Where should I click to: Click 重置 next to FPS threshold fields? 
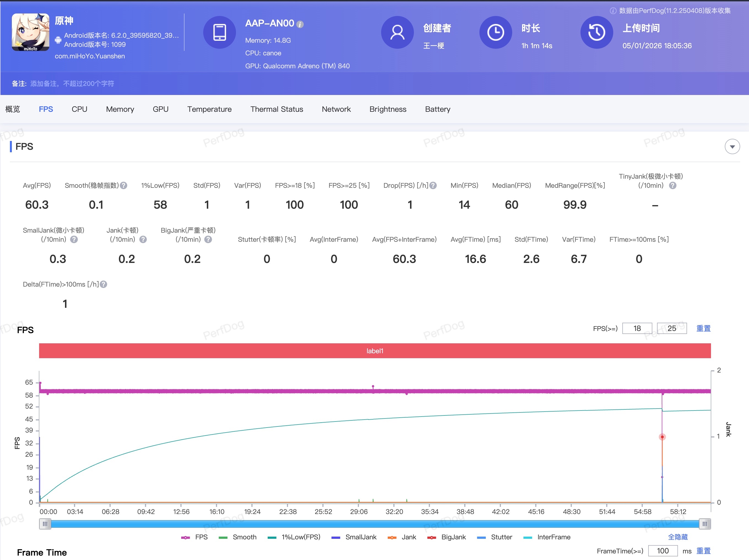click(x=703, y=328)
